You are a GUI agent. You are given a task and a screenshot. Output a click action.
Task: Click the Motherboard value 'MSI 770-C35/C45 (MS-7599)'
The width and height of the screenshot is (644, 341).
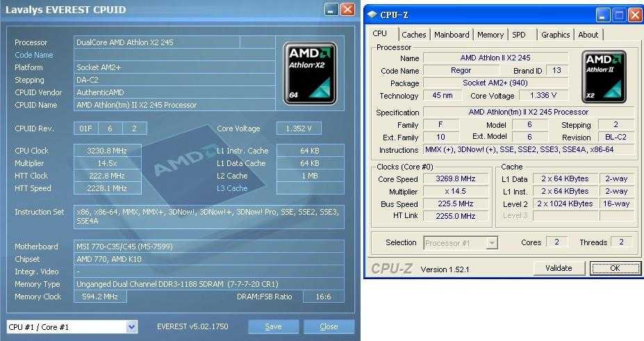pos(208,247)
